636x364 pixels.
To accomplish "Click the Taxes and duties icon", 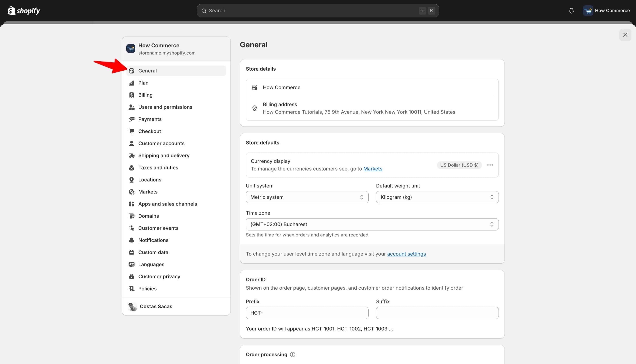I will 132,168.
